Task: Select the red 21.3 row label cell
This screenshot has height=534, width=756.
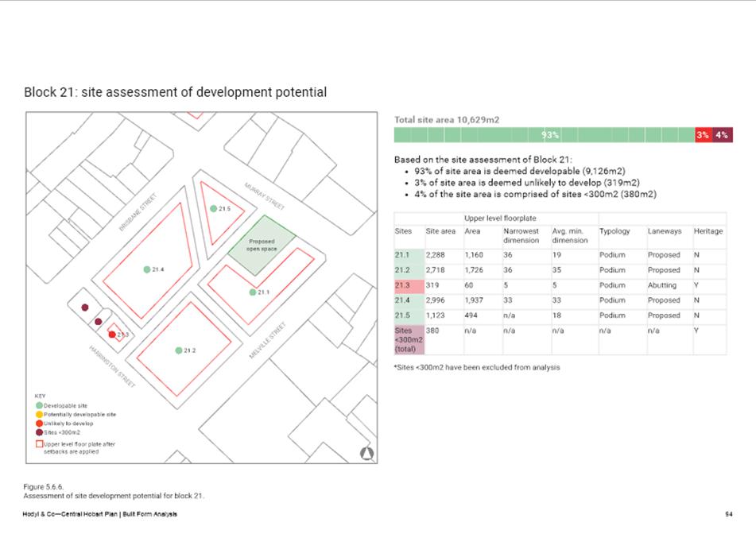Action: [x=409, y=286]
